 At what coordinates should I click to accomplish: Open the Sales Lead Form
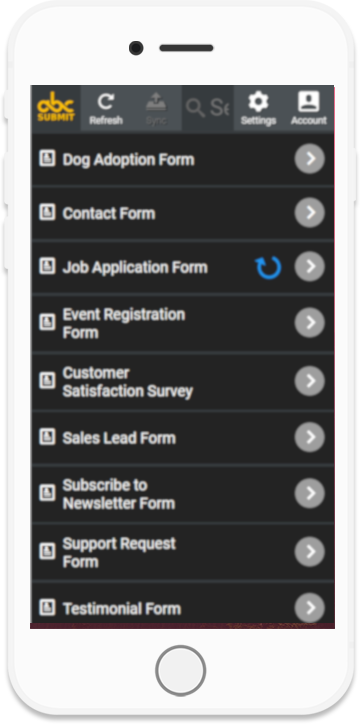(x=183, y=438)
